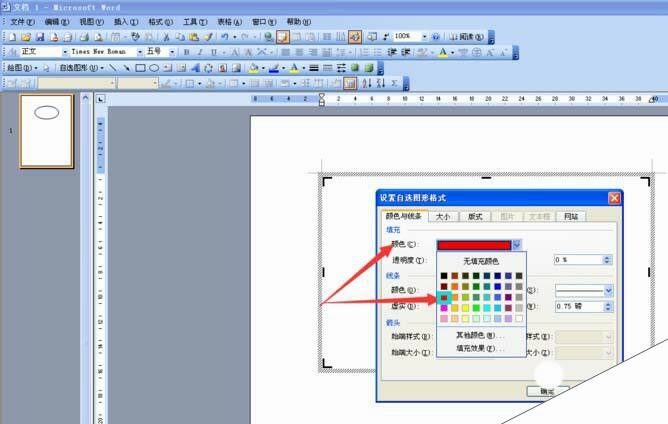Open the 插入 Insert menu
This screenshot has width=668, height=424.
coord(126,22)
